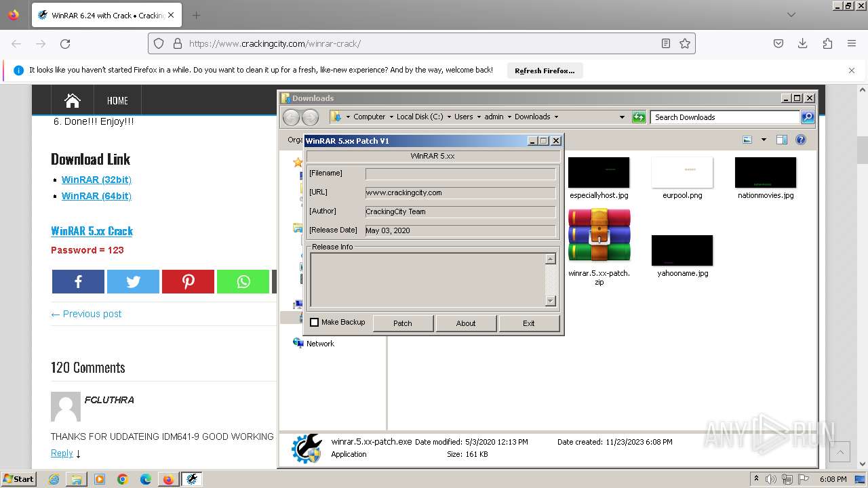Viewport: 868px width, 488px height.
Task: Click the Patch button
Action: (x=403, y=323)
